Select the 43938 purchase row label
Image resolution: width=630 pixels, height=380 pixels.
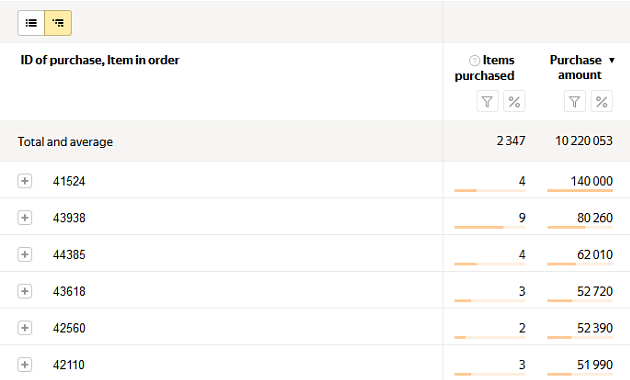point(69,218)
